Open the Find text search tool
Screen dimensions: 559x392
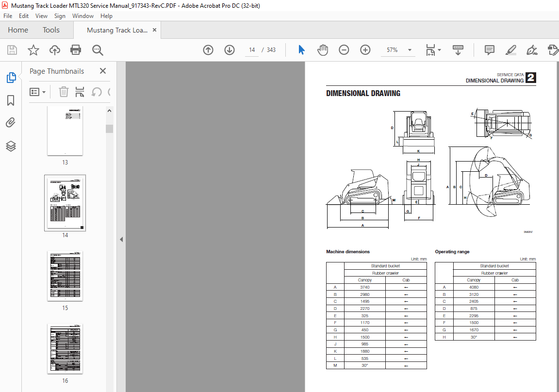[x=98, y=50]
